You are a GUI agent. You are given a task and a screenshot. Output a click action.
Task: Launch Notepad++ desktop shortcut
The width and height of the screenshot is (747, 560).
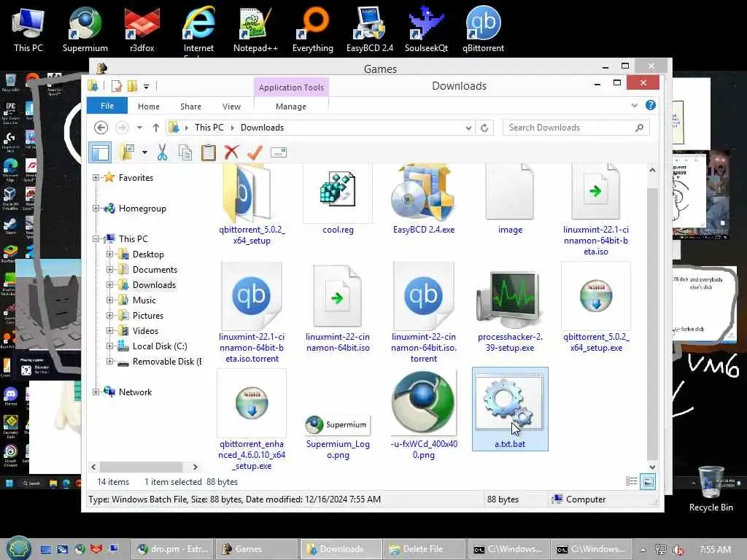pyautogui.click(x=255, y=28)
